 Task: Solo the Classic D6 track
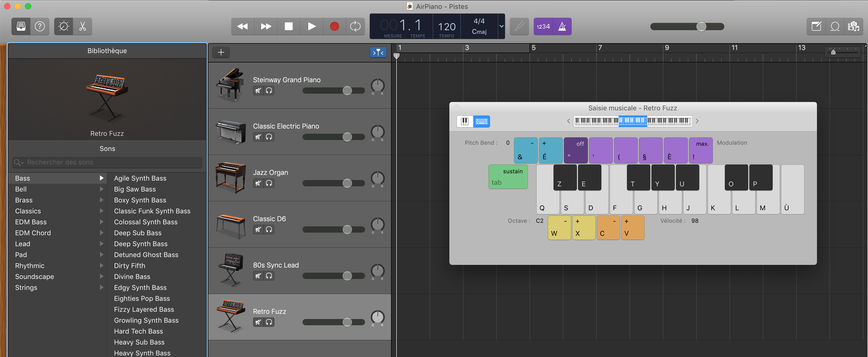coord(269,230)
